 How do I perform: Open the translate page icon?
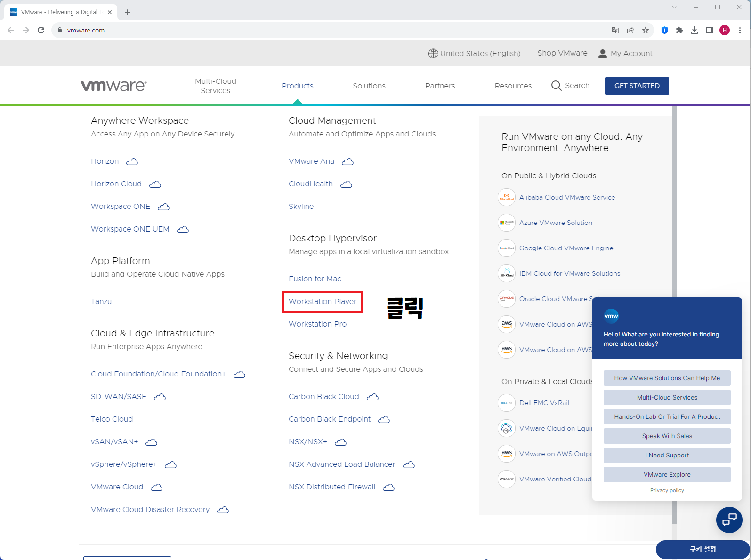coord(615,30)
